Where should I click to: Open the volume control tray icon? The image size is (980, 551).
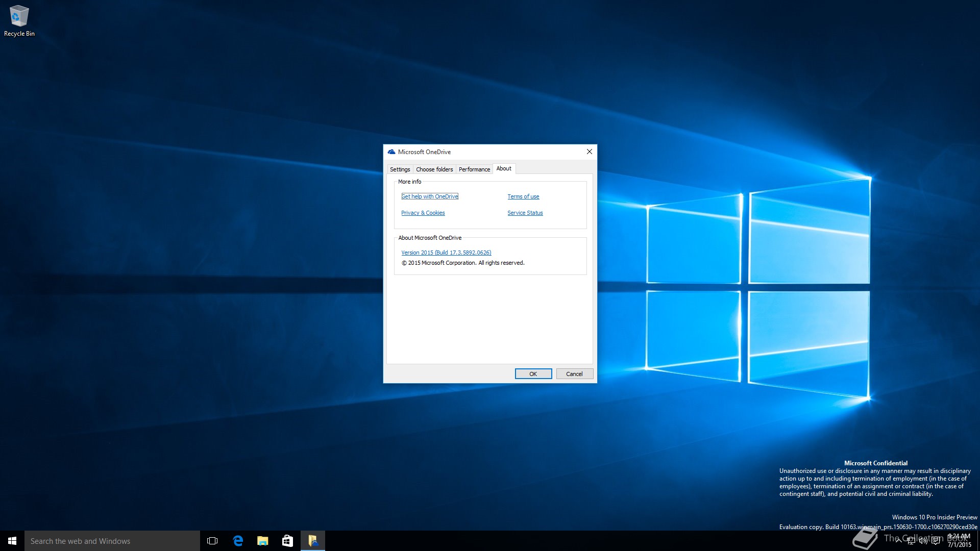click(923, 541)
